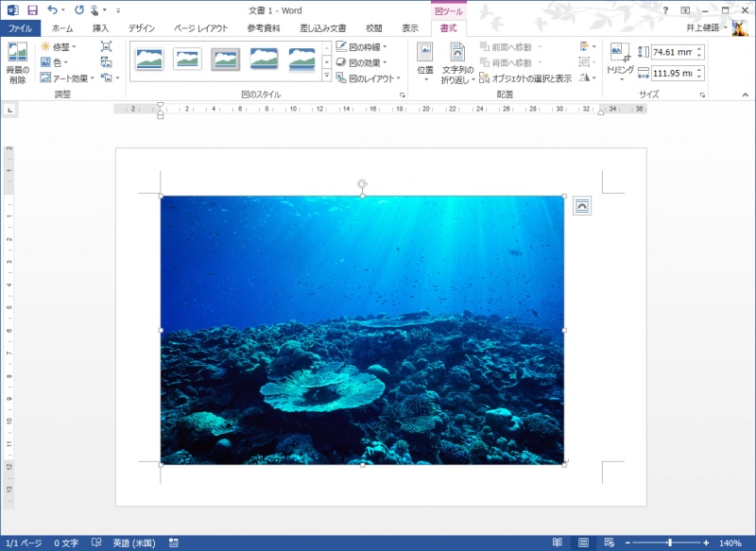The width and height of the screenshot is (756, 551).
Task: Click the Save icon in quick access toolbar
Action: [32, 9]
